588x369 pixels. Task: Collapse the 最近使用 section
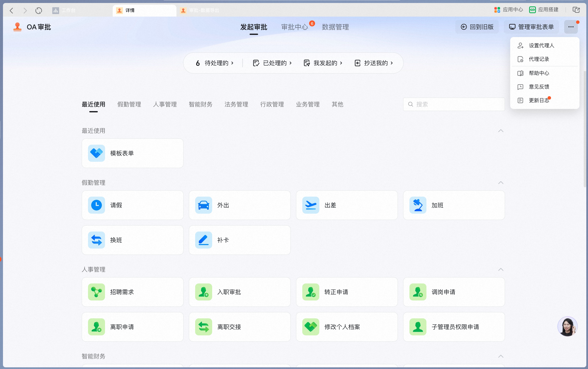(501, 131)
